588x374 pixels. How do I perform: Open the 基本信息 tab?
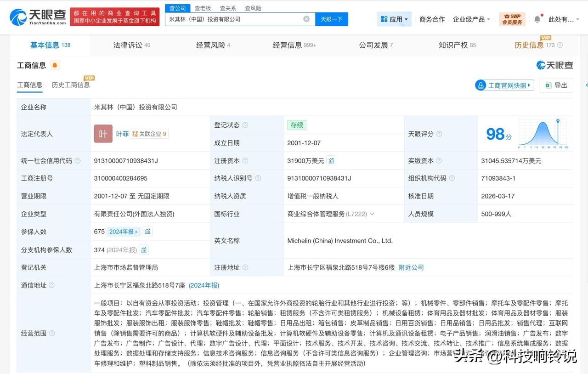(x=51, y=45)
